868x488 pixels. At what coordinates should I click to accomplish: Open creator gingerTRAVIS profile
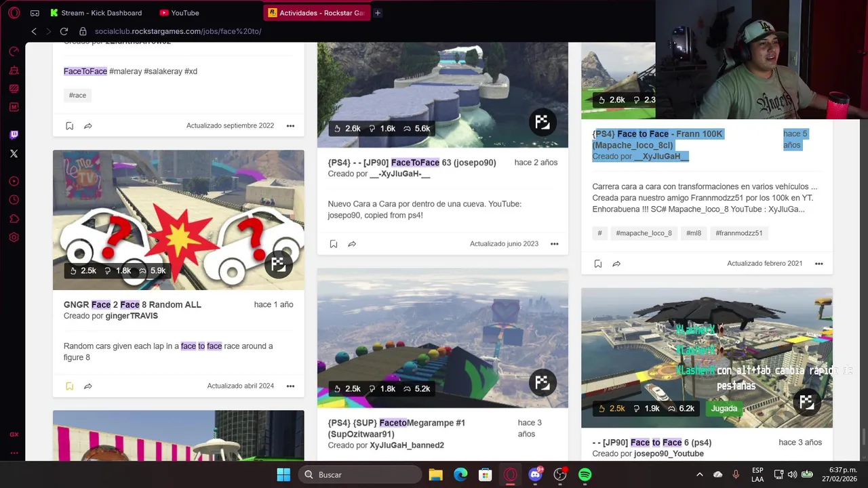pyautogui.click(x=132, y=316)
